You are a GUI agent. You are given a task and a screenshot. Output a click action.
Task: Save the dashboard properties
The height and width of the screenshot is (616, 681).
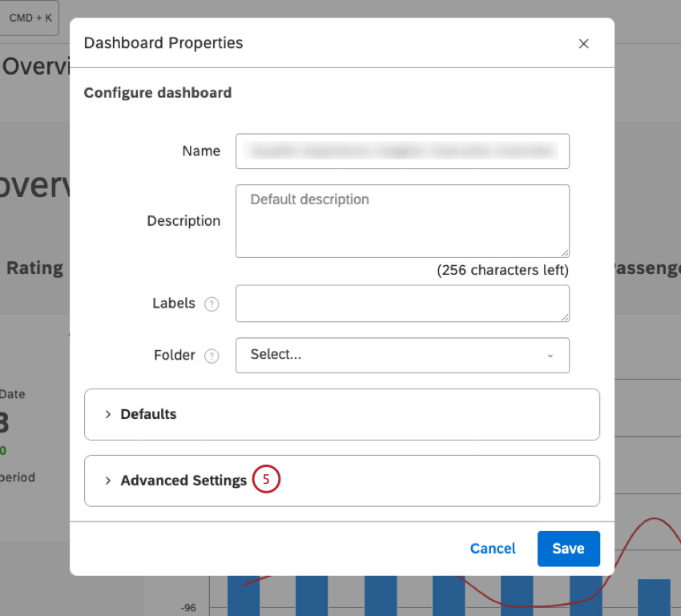(569, 549)
